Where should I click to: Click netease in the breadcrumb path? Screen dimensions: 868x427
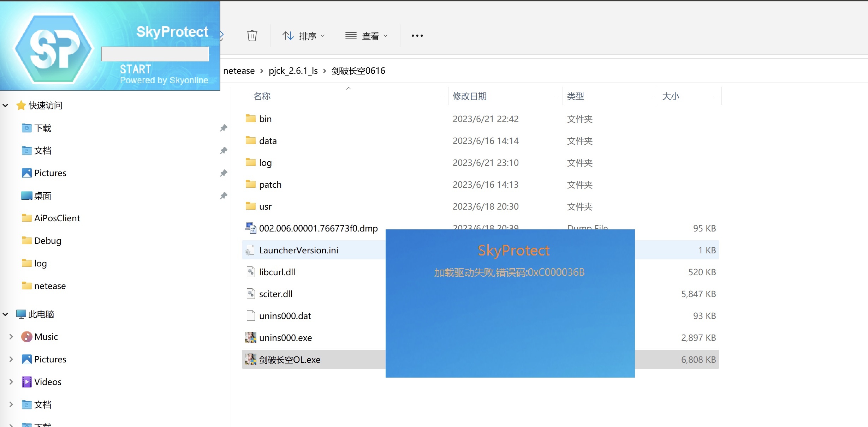coord(239,71)
